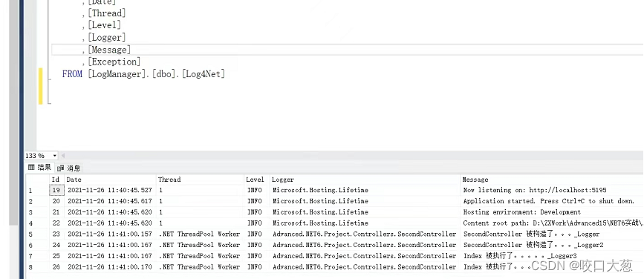This screenshot has width=644, height=279.
Task: Select the Date column header in results grid
Action: pyautogui.click(x=110, y=180)
